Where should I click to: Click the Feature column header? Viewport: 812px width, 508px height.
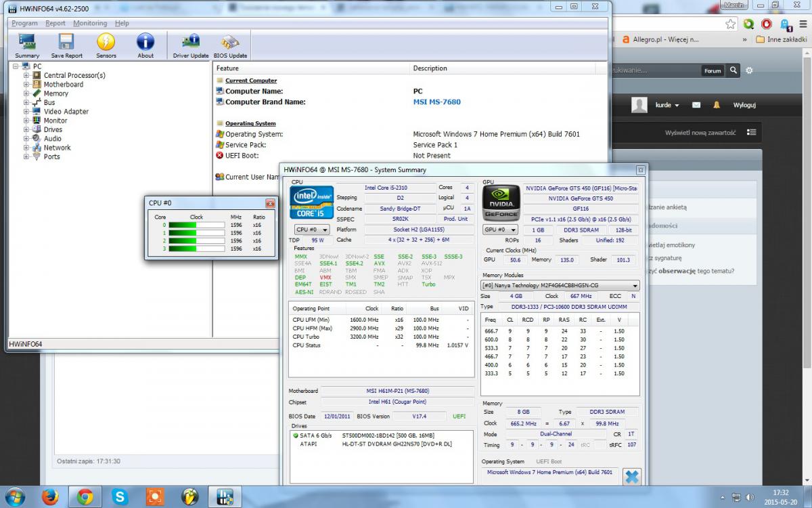312,68
